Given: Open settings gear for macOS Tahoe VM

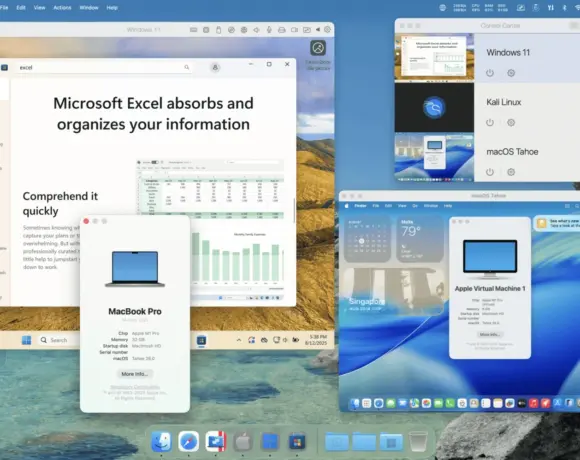Looking at the screenshot, I should 511,172.
